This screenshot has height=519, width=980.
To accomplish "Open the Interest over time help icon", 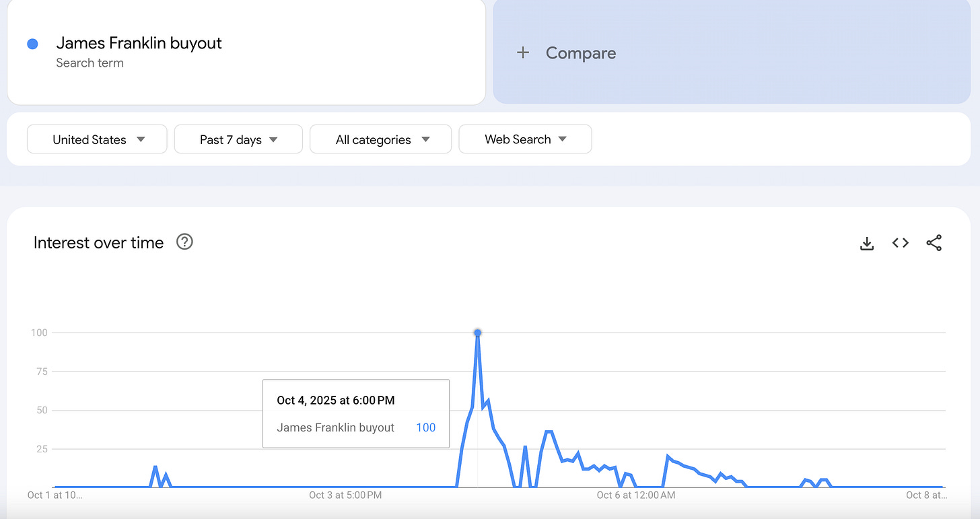I will point(184,242).
